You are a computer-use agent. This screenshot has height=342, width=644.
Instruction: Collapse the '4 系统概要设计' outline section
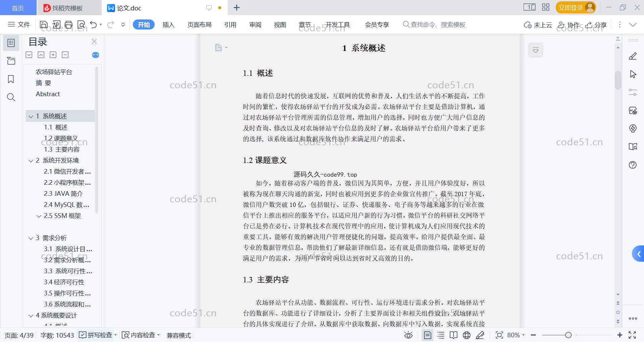pyautogui.click(x=31, y=316)
